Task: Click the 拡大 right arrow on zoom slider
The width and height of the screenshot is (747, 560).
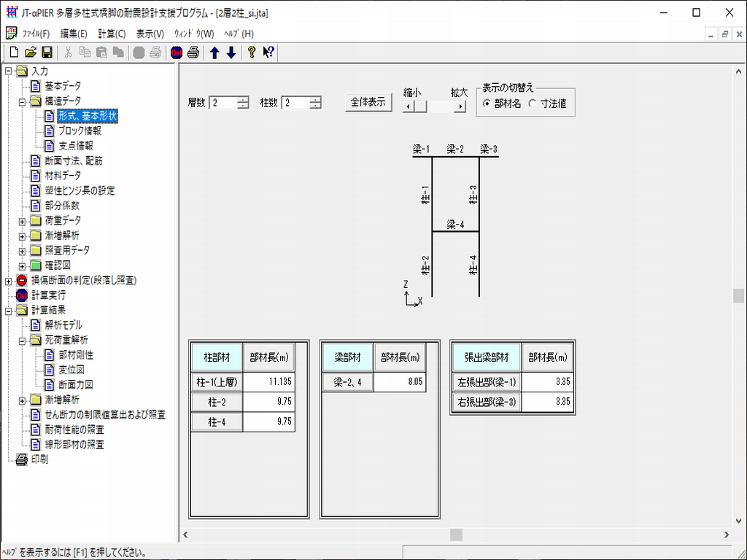Action: pyautogui.click(x=460, y=106)
